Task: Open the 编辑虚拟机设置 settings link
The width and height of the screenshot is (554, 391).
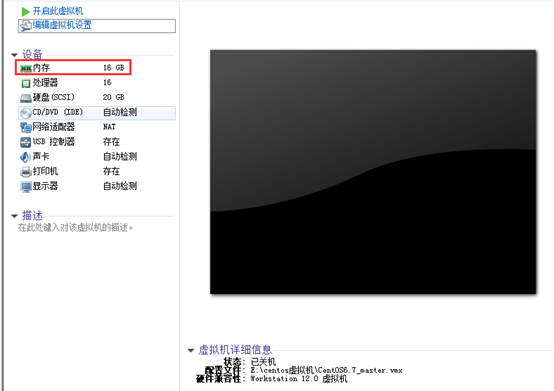Action: click(x=62, y=25)
